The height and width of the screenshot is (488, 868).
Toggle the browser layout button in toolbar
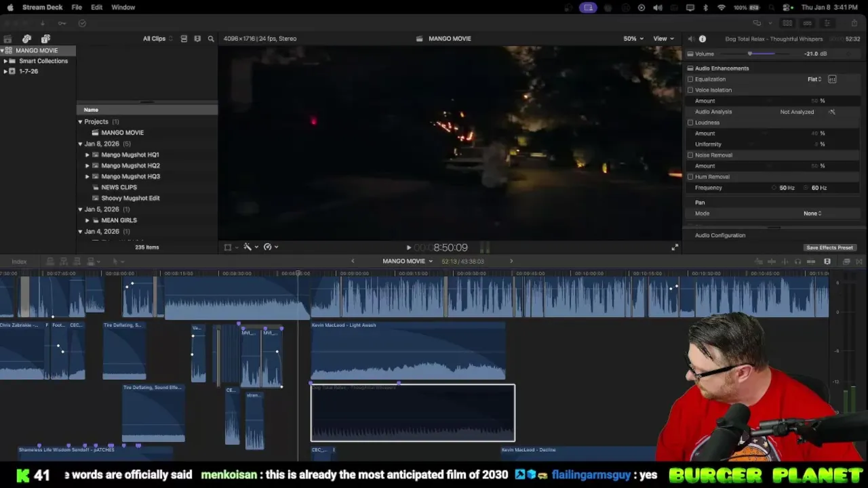pyautogui.click(x=787, y=23)
